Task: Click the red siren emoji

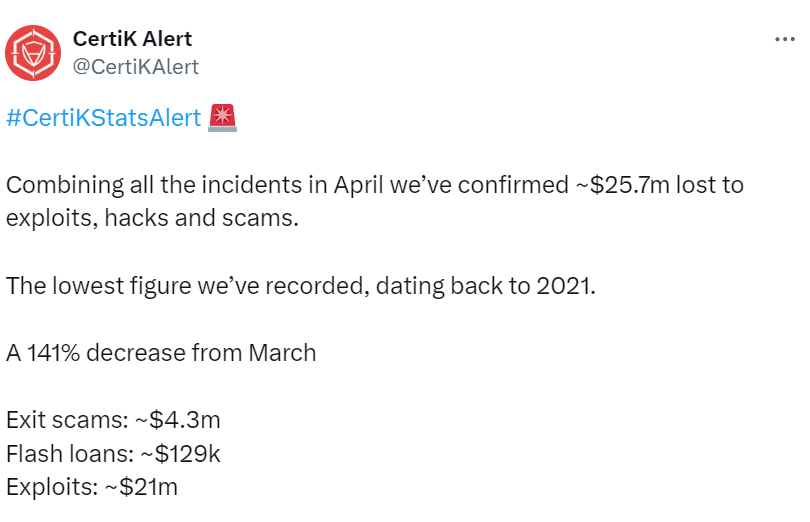Action: pyautogui.click(x=222, y=118)
